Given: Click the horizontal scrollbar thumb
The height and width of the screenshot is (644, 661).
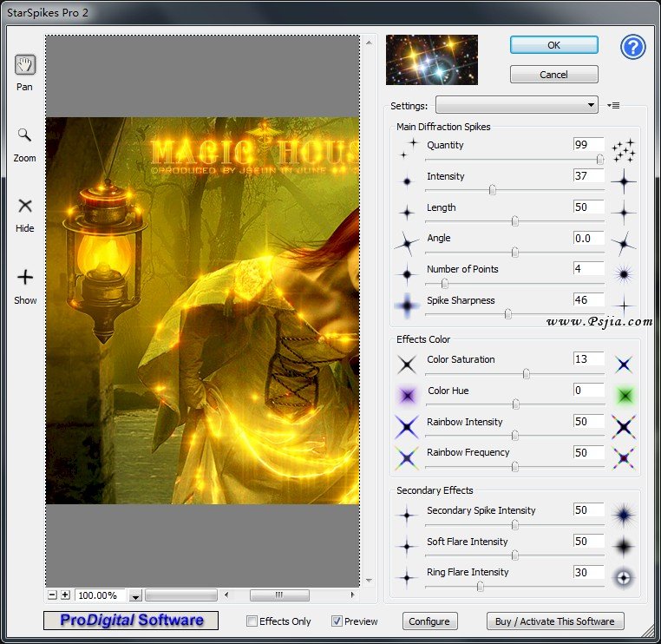Looking at the screenshot, I should point(279,595).
